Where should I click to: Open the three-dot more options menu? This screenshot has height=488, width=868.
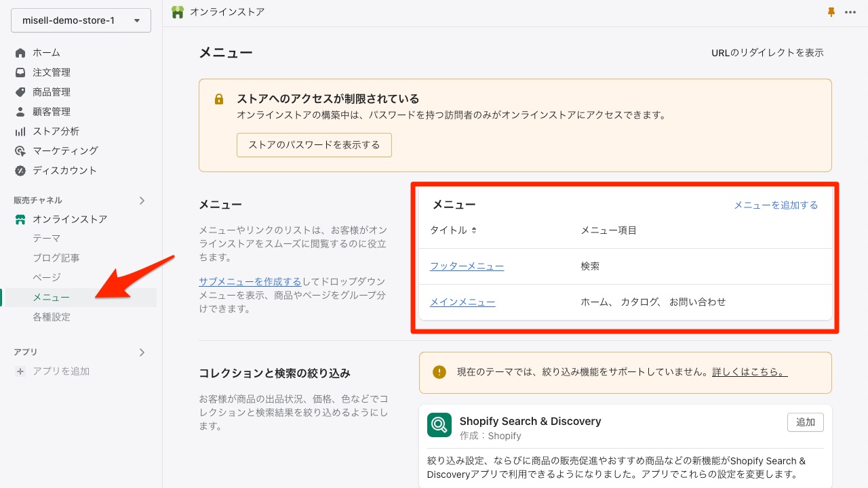pyautogui.click(x=850, y=12)
